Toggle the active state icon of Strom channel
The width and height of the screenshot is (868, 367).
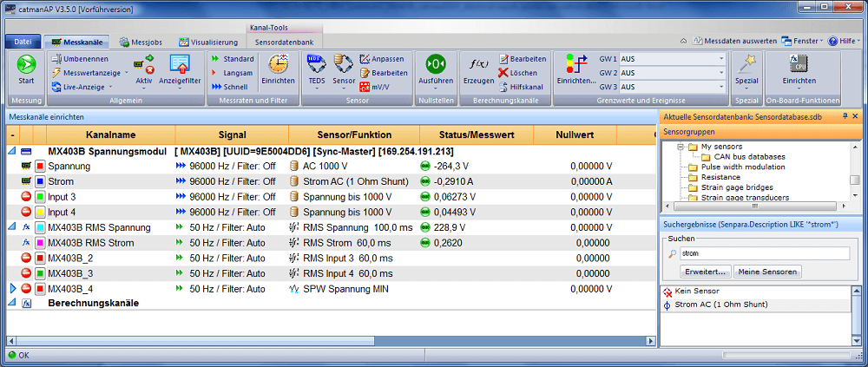[25, 181]
